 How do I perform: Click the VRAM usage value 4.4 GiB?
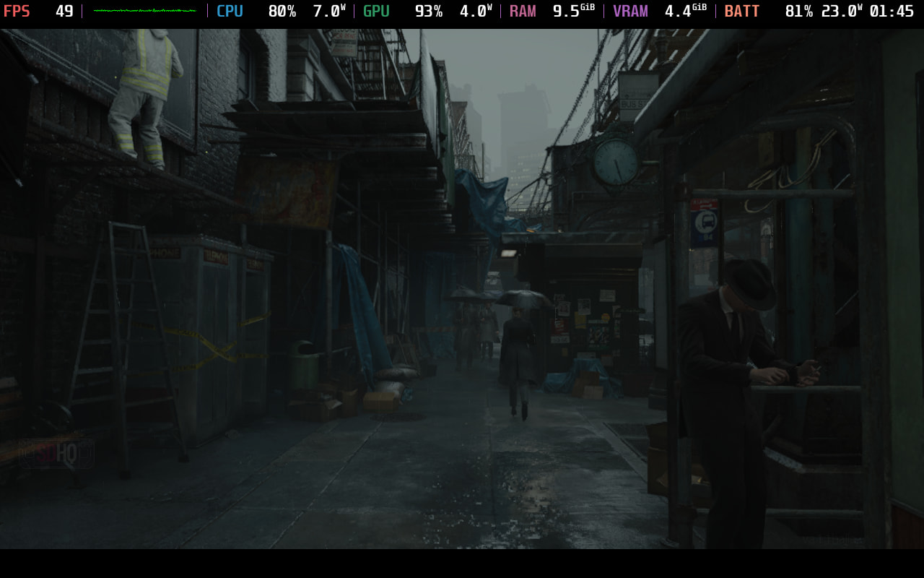[686, 12]
